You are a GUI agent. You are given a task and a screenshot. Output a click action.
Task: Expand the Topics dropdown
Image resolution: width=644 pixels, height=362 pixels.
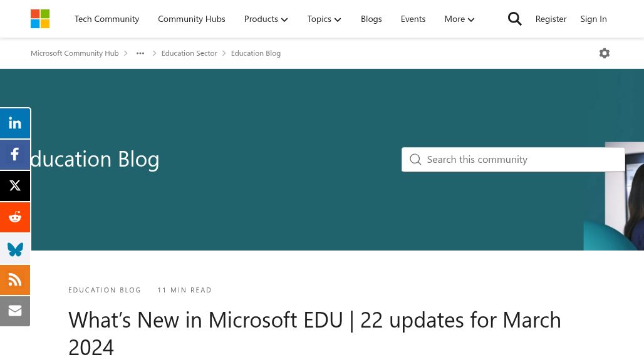(324, 19)
